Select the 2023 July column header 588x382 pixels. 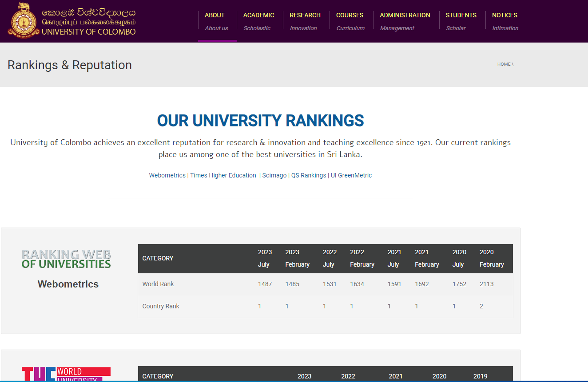tap(265, 258)
